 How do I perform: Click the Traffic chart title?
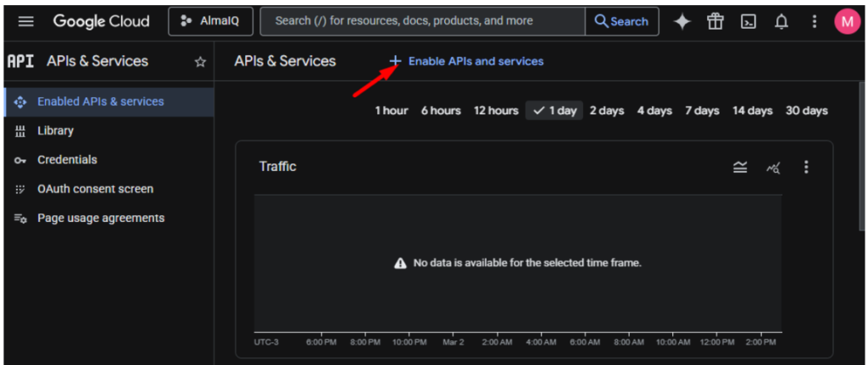click(277, 167)
